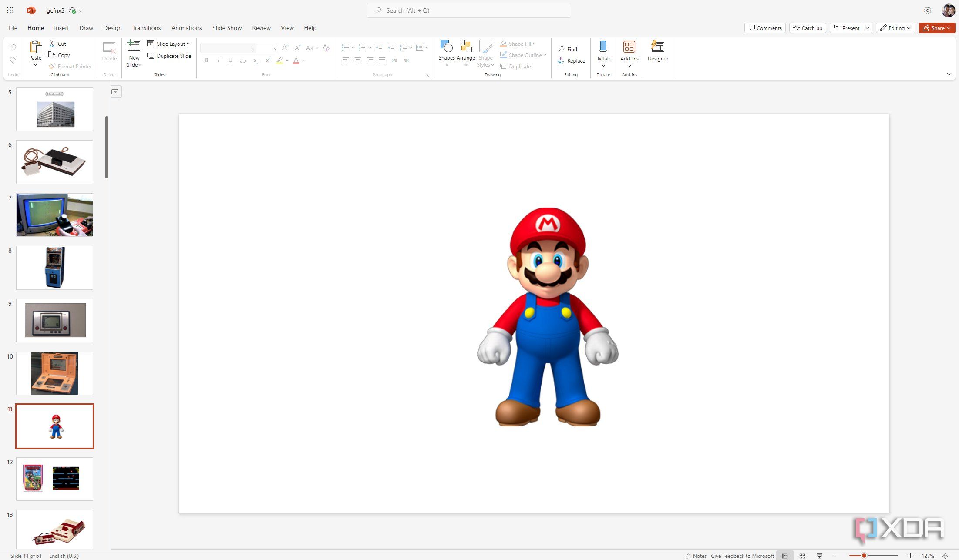Click the Justify alignment icon
Screen dimensions: 959x560
tap(382, 60)
